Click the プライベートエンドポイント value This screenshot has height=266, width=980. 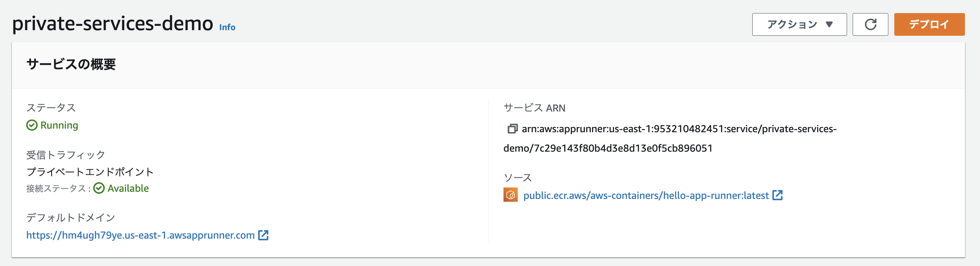(90, 172)
